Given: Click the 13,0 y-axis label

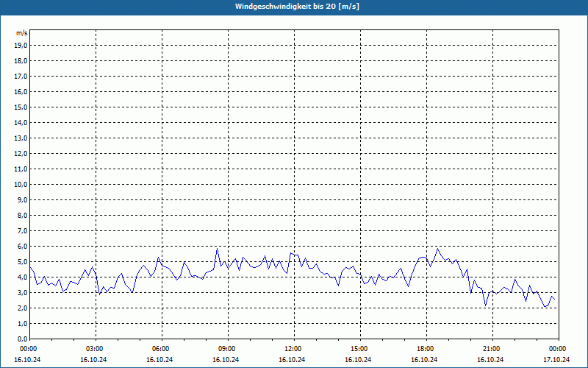Looking at the screenshot, I should point(21,138).
